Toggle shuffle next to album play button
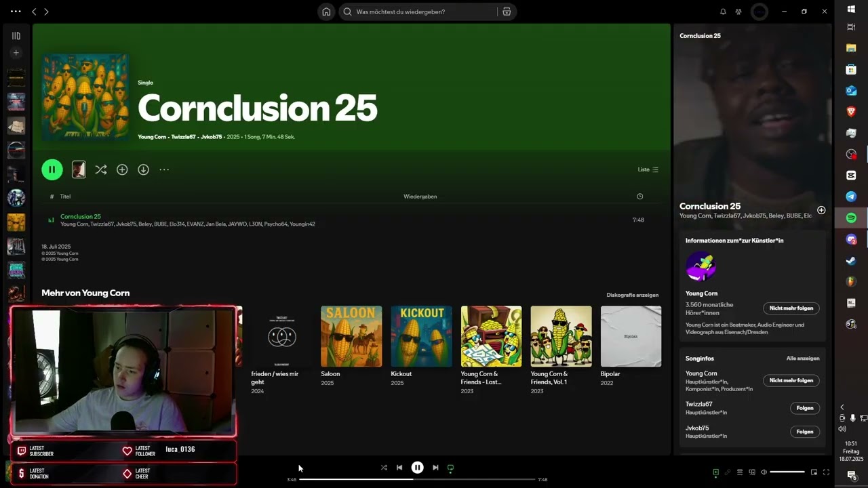The width and height of the screenshot is (868, 488). pyautogui.click(x=100, y=169)
